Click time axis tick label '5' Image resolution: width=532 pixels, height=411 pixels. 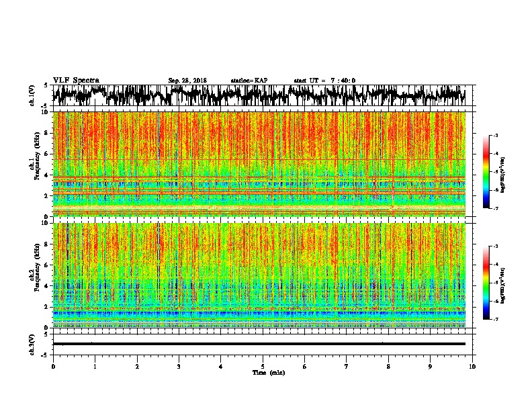[263, 367]
